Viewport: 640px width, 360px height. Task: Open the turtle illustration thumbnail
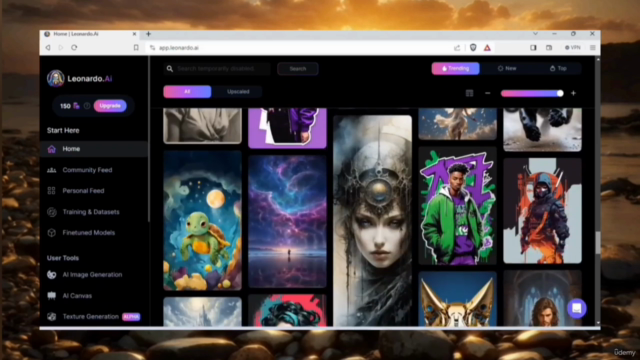pos(202,221)
